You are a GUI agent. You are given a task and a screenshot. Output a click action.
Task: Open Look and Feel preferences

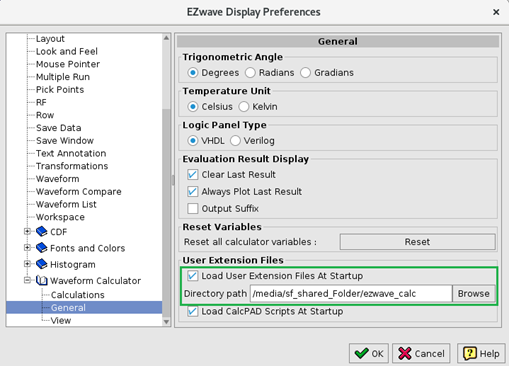tap(67, 51)
